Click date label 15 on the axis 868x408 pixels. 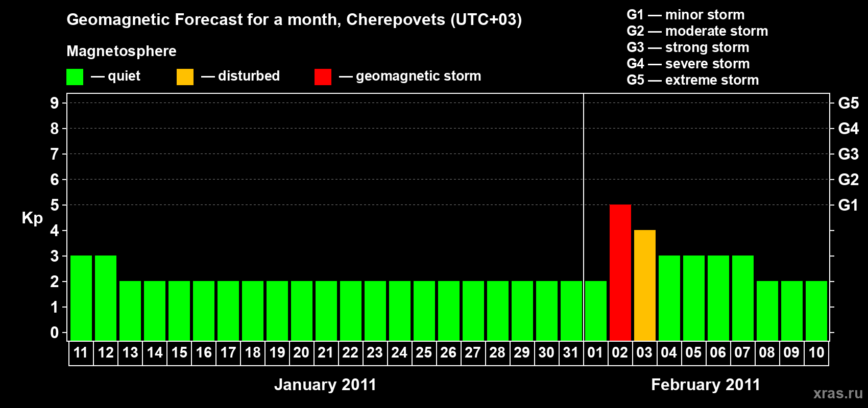[x=179, y=352]
